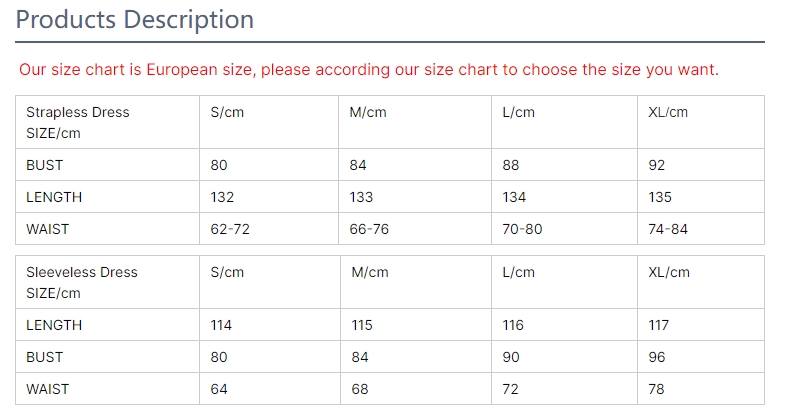The width and height of the screenshot is (788, 409).
Task: Select the waist range 62-72 cell
Action: (230, 229)
